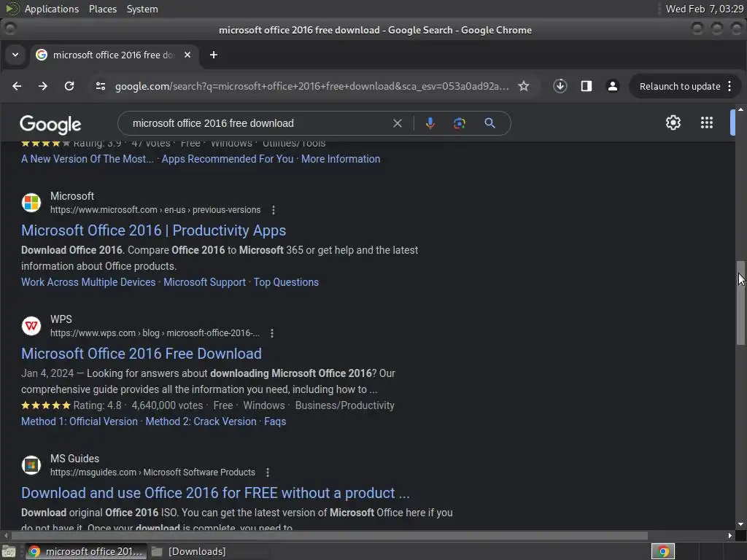
Task: Open Apps Recommended For You link
Action: tap(228, 159)
